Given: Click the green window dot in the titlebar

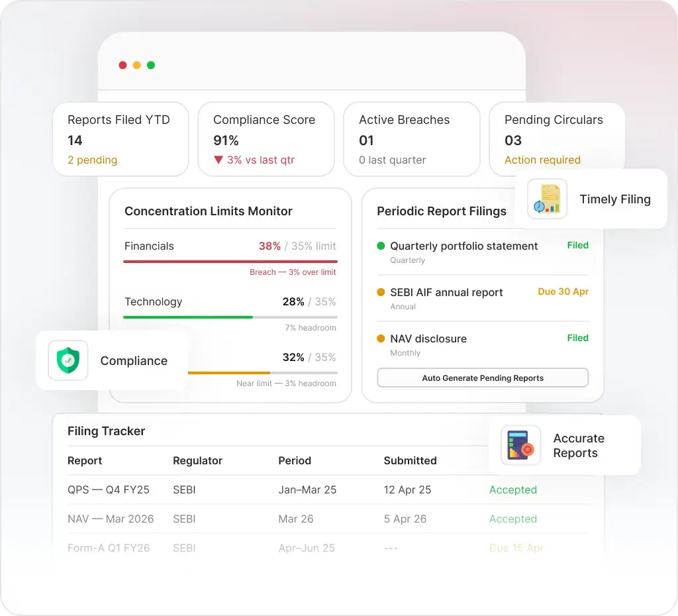Looking at the screenshot, I should (x=151, y=65).
